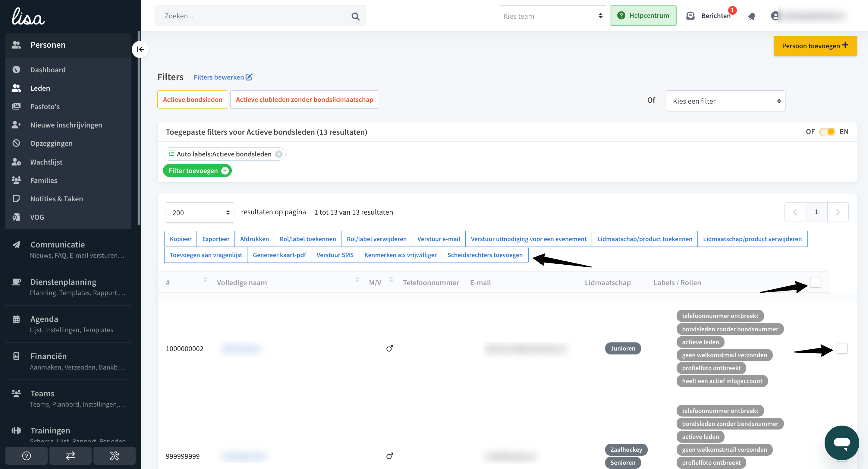
Task: Sort by the Volledige naam column arrows
Action: (x=357, y=280)
